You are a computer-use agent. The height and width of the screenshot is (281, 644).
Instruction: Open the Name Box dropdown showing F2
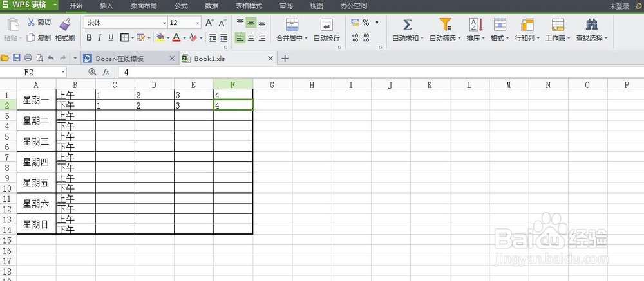click(x=63, y=72)
